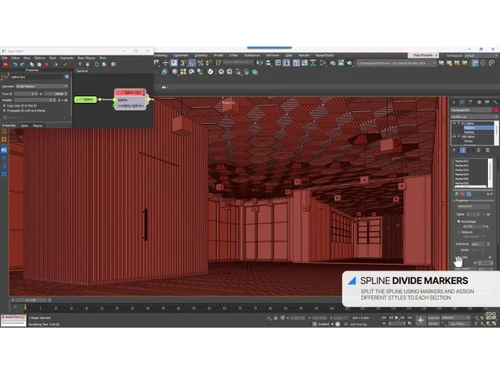Click the blue help globe beside Spline Ops name
Viewport: 500px width, 375px height.
point(67,77)
